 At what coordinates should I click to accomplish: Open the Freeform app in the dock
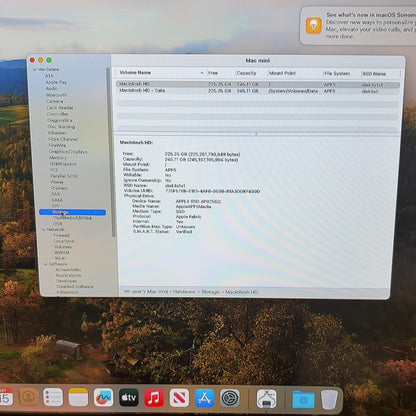tap(103, 397)
